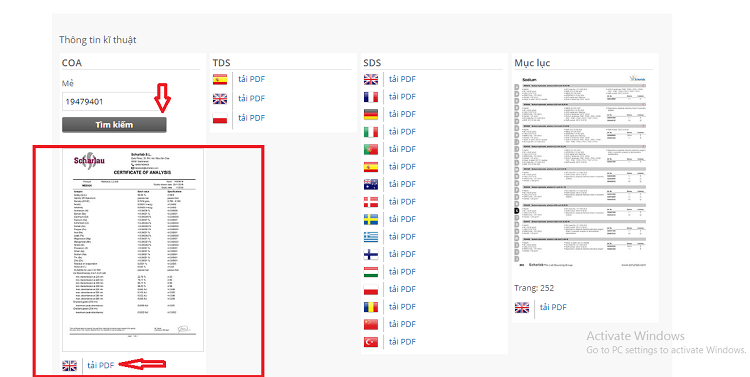Focus the Mẻ batch number field

coord(114,102)
